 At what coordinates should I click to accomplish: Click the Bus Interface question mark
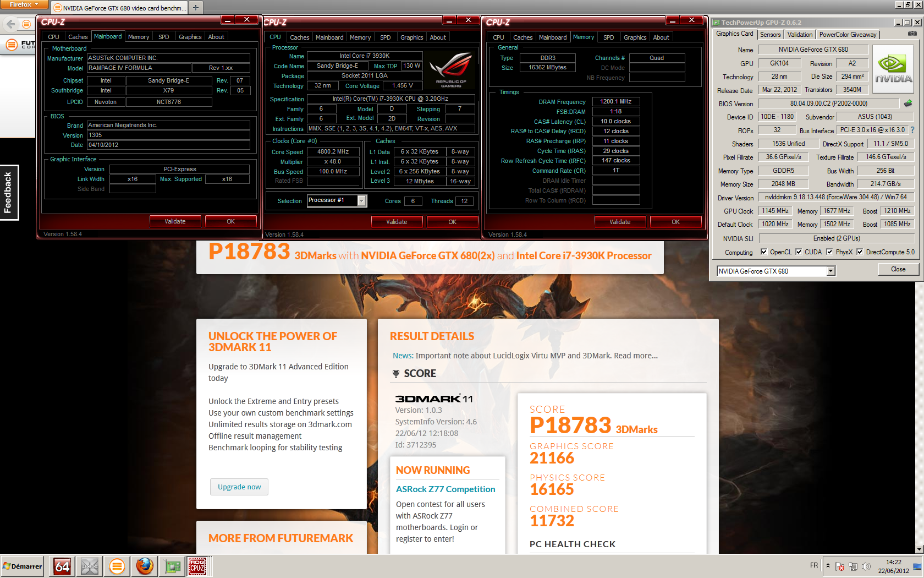coord(912,130)
